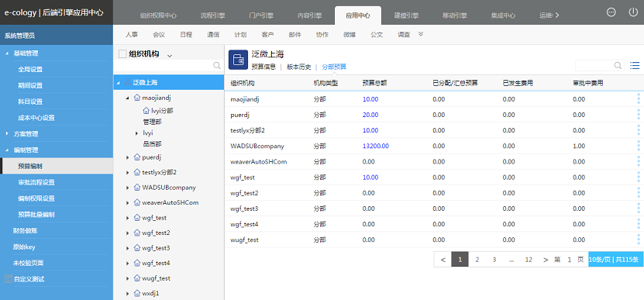This screenshot has width=644, height=300.
Task: Collapse the maojiandj tree node
Action: tap(128, 98)
